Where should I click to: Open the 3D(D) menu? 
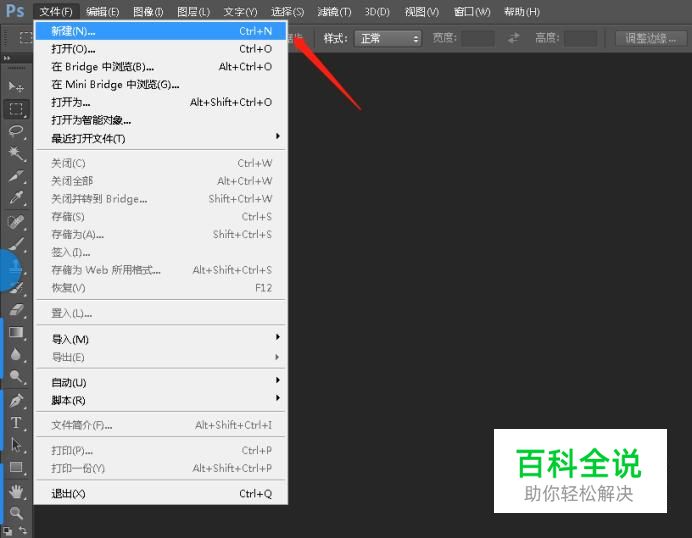pos(377,11)
